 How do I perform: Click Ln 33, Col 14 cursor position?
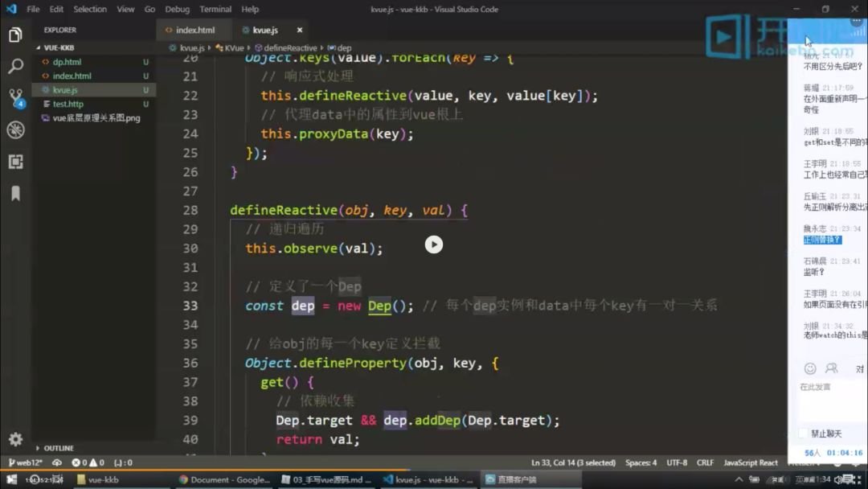pos(573,462)
